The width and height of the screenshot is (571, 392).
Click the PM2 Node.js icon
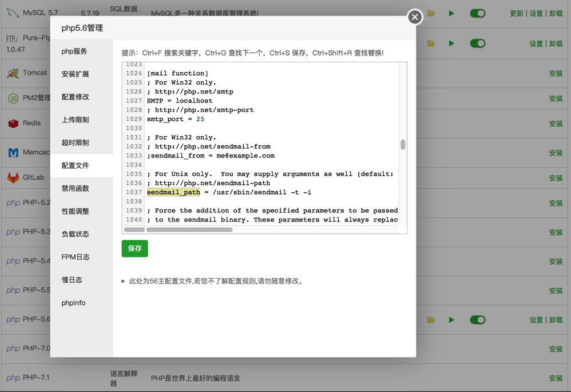13,98
